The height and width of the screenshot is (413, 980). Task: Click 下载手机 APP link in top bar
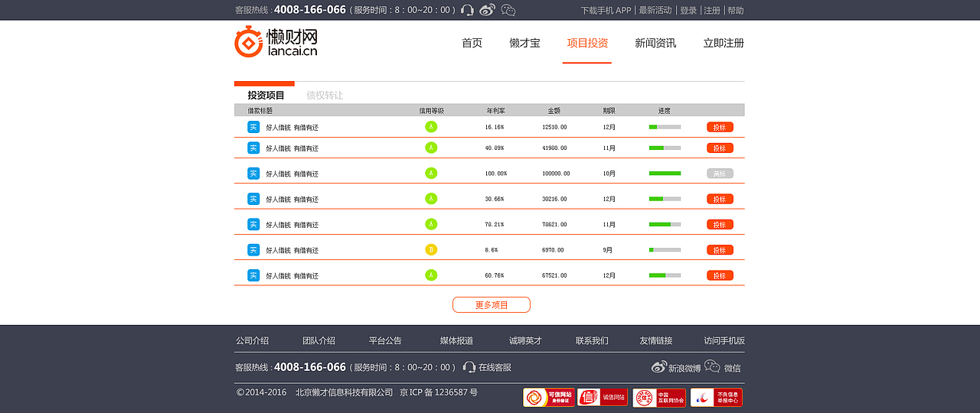click(606, 10)
